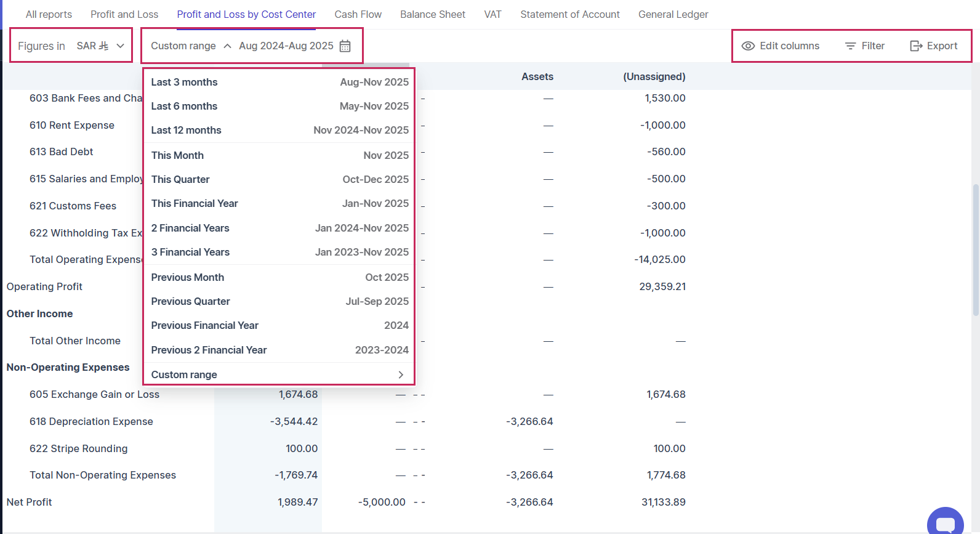Go to the General Ledger tab

point(673,14)
